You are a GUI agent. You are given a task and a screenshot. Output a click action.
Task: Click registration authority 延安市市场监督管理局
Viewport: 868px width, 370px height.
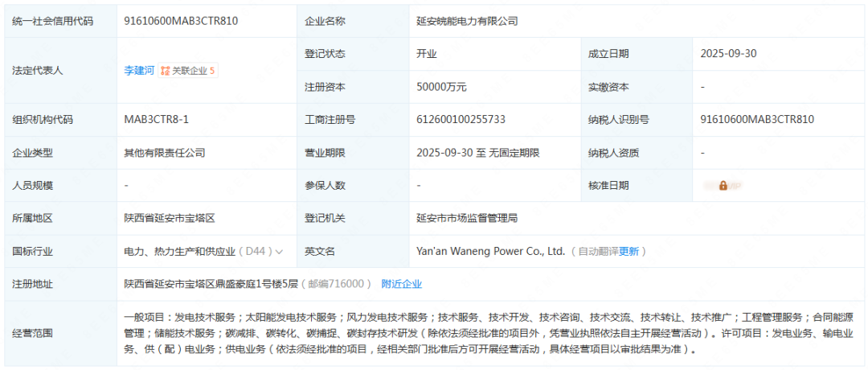tap(467, 218)
